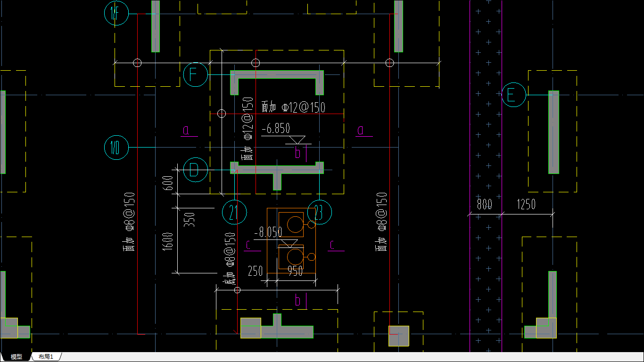644x362 pixels.
Task: Click the vertical 面加 Φ12@150 annotation
Action: click(x=248, y=129)
